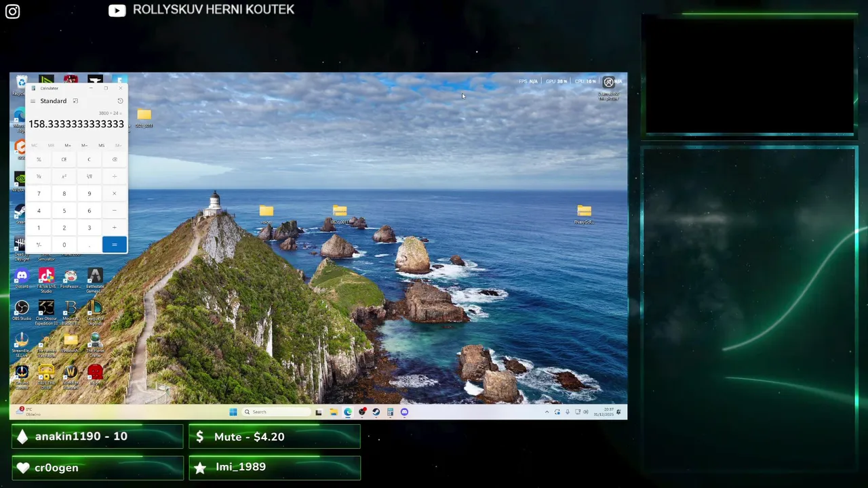Click digit 8 in Calculator

click(64, 193)
